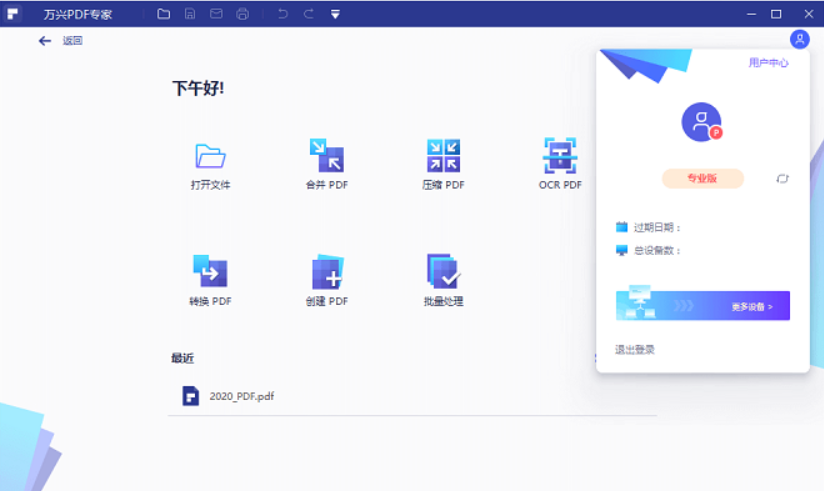Open the 转换 PDF tool
This screenshot has height=491, width=824.
pyautogui.click(x=210, y=271)
